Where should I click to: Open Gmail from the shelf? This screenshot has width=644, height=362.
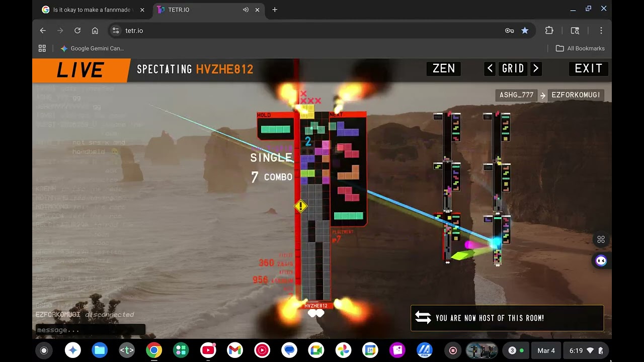pos(235,350)
